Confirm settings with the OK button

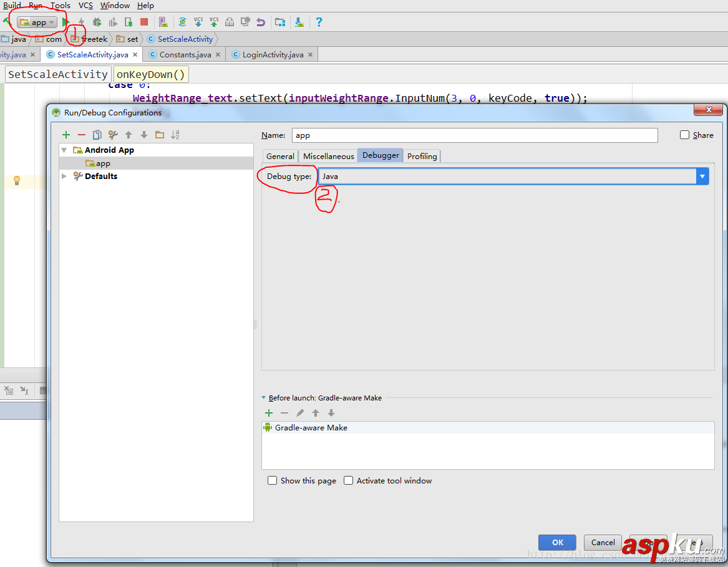(x=557, y=542)
